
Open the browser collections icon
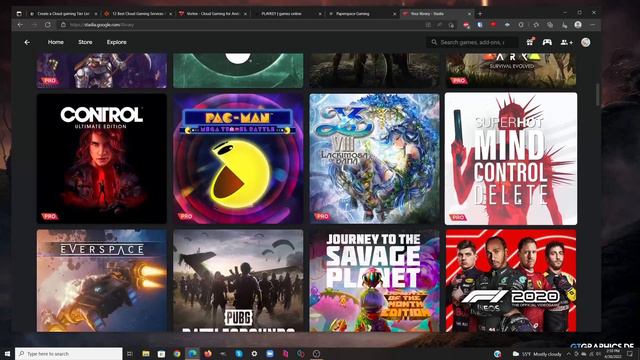[x=550, y=25]
